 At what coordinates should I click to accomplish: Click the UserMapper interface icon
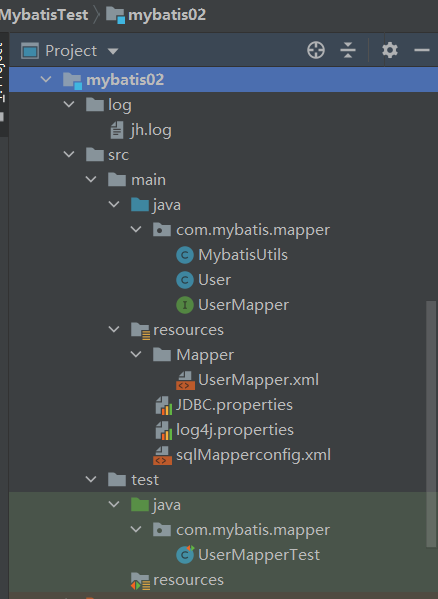tap(185, 305)
